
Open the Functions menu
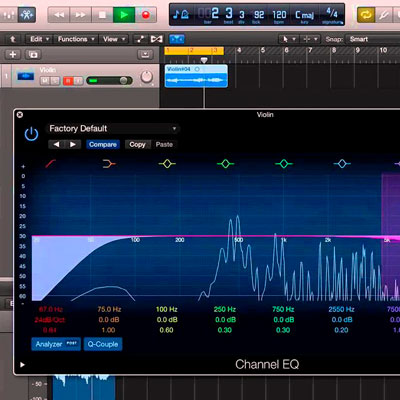pos(76,39)
